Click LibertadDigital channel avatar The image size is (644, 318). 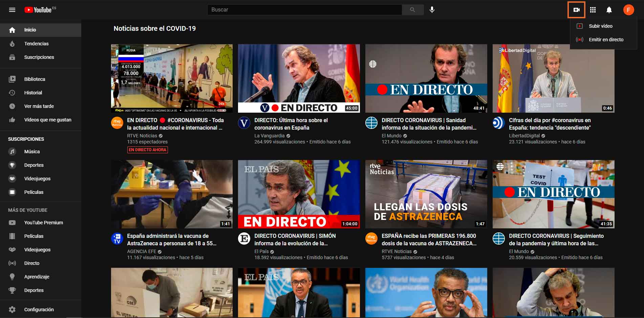coord(499,123)
